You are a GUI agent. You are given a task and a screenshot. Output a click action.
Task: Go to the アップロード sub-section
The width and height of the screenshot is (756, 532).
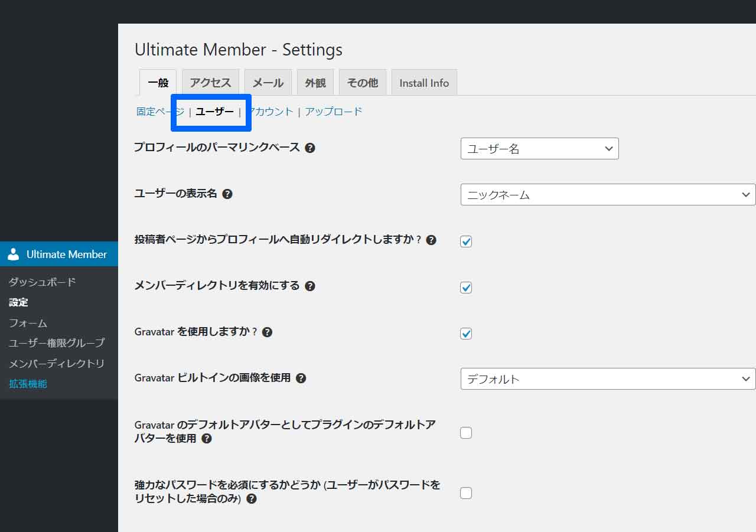point(334,112)
